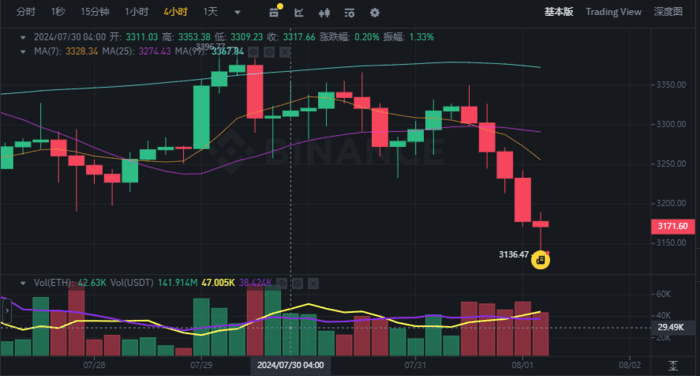Click the MA(7) value 3328.34

click(82, 51)
